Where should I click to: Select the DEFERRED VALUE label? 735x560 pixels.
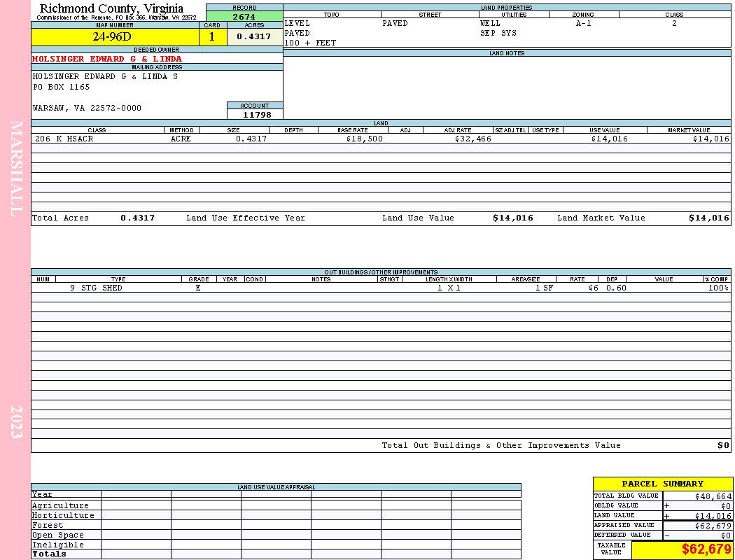click(x=622, y=535)
